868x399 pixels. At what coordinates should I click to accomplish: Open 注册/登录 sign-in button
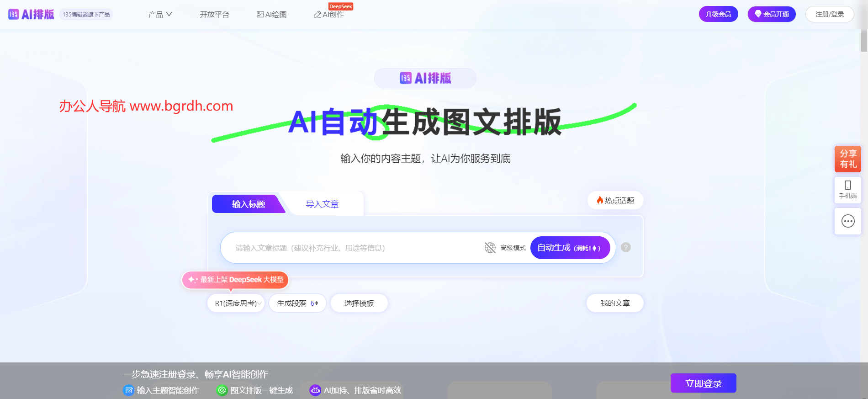[830, 14]
